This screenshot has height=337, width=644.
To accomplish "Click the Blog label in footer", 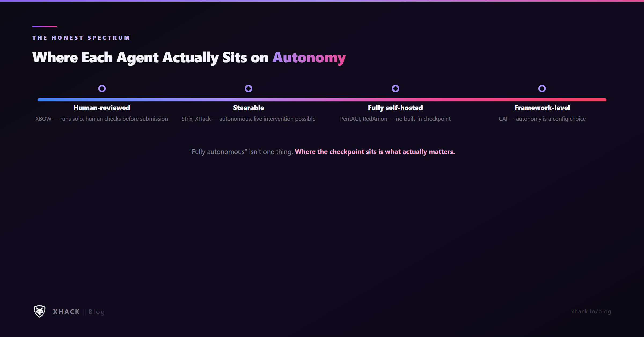I will 97,312.
